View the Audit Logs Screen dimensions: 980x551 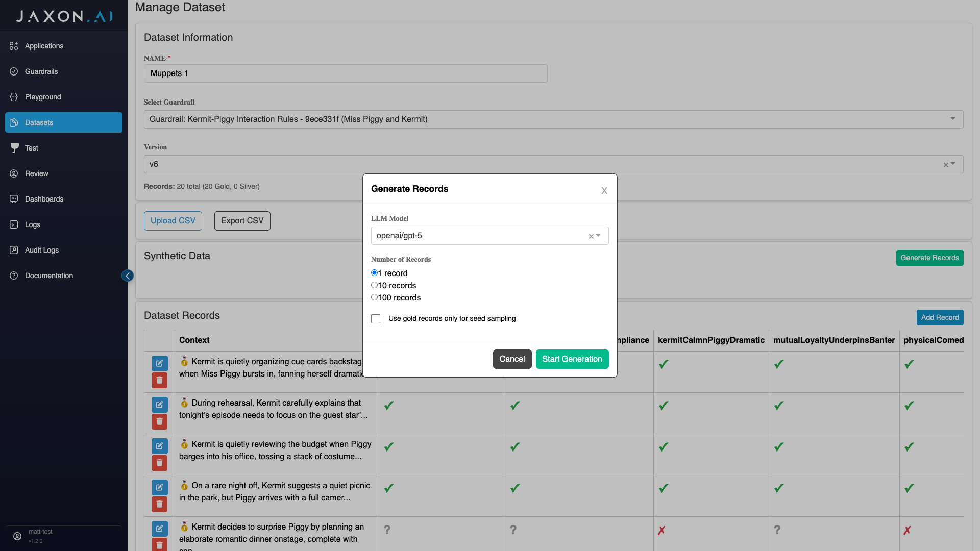click(41, 250)
